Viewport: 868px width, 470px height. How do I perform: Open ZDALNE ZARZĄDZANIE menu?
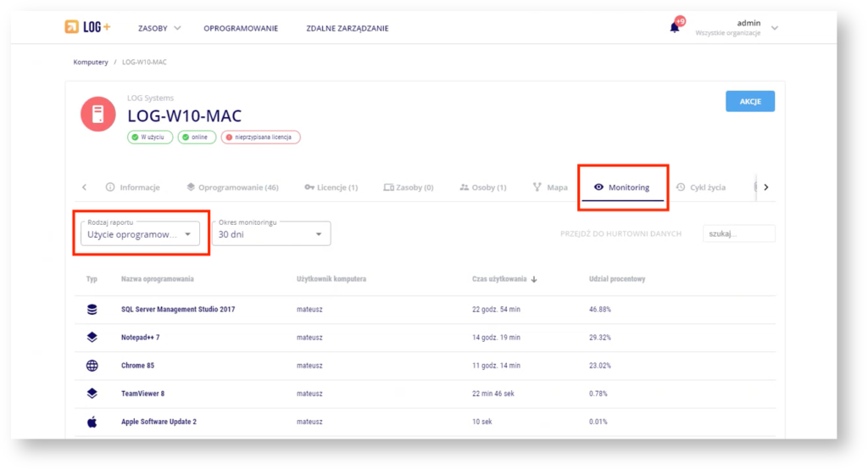click(347, 28)
